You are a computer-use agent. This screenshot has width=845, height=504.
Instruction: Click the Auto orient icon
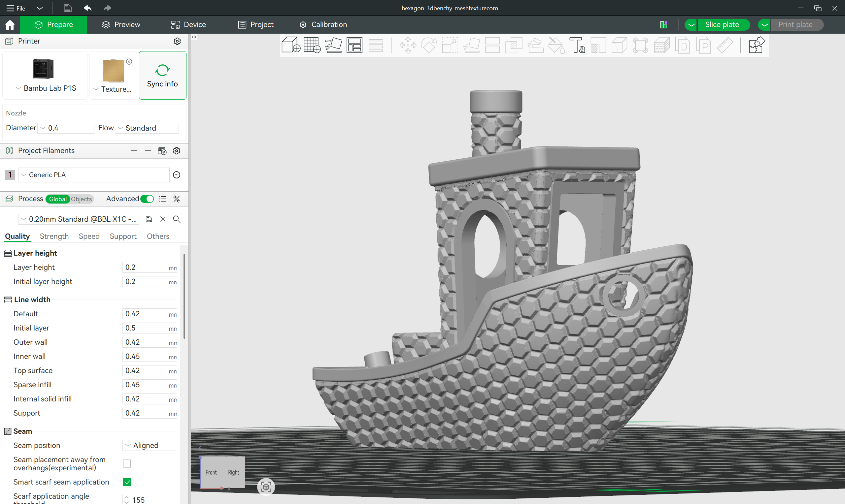point(333,45)
